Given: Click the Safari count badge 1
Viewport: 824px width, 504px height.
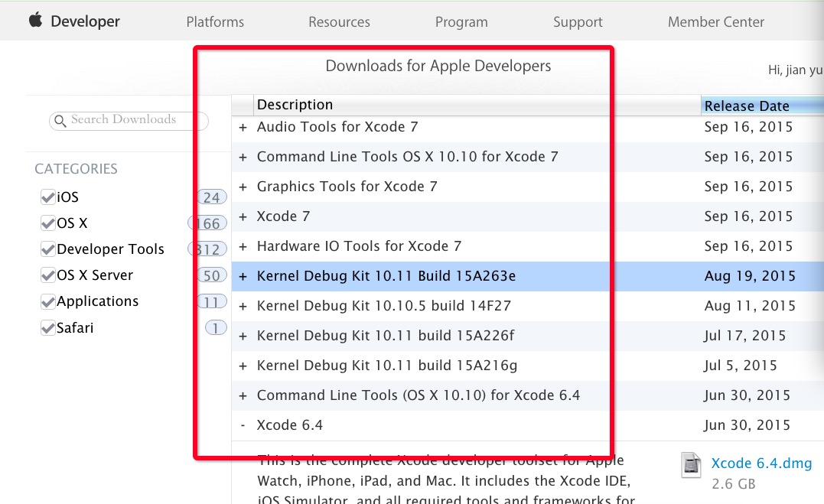Looking at the screenshot, I should [216, 328].
